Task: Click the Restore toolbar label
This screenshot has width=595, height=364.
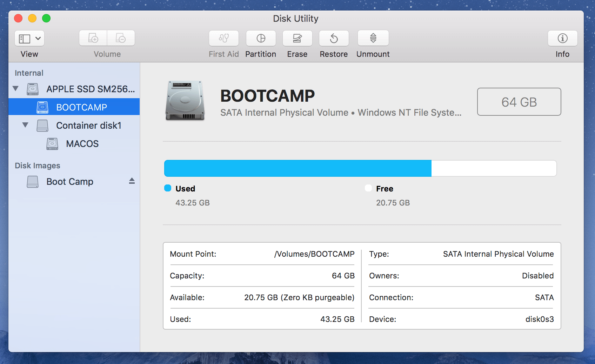Action: click(x=334, y=54)
